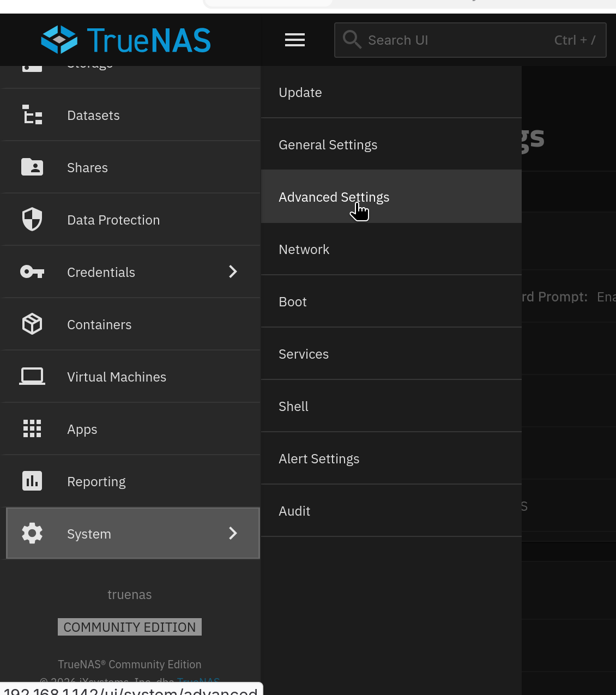Click the Shares folder icon

tap(32, 167)
